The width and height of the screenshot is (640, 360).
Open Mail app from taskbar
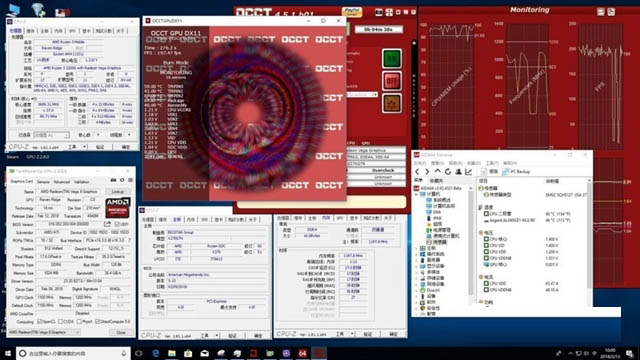204,353
